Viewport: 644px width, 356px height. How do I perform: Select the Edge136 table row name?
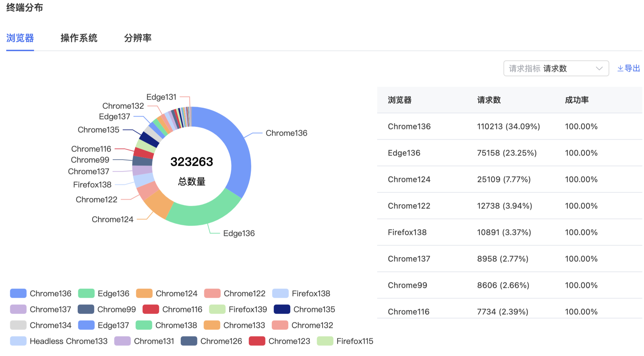[x=404, y=153]
